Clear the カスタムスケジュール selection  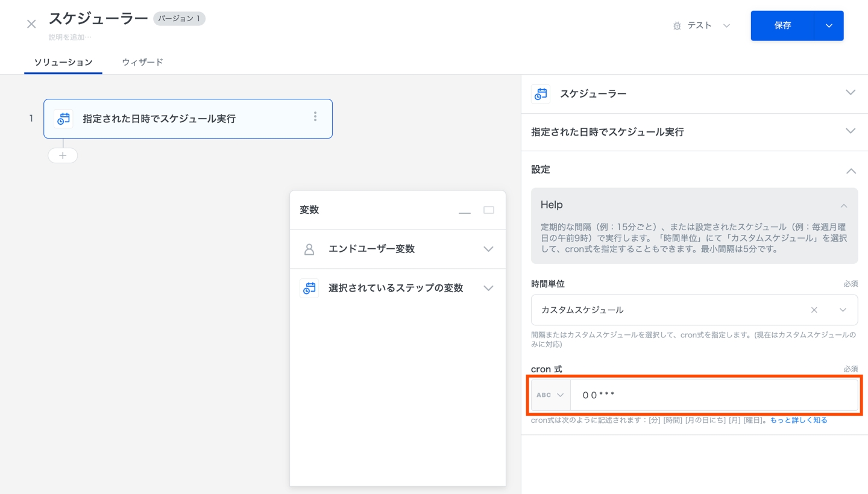click(x=814, y=310)
